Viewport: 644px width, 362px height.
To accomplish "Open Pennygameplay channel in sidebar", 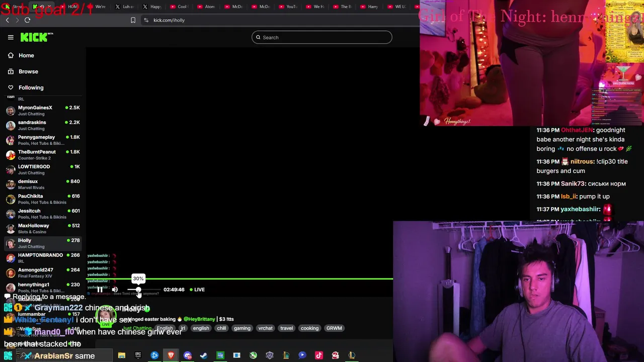I will coord(43,140).
